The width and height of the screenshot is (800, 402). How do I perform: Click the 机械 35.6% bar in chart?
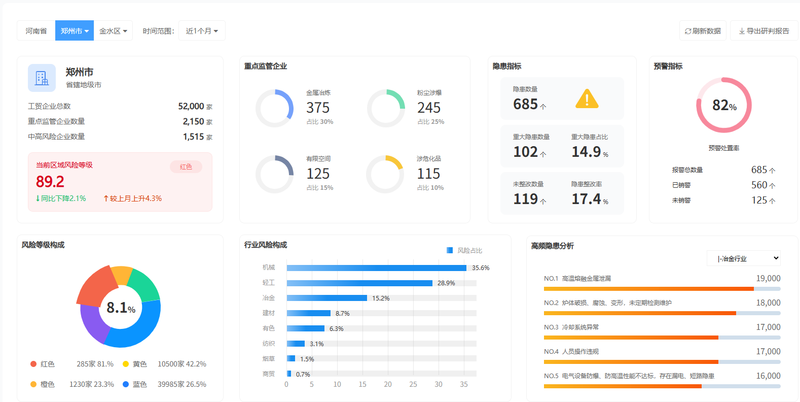377,268
